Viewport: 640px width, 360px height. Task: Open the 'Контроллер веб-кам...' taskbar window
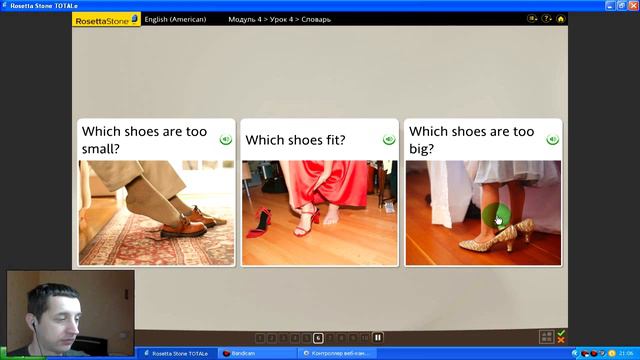(338, 353)
